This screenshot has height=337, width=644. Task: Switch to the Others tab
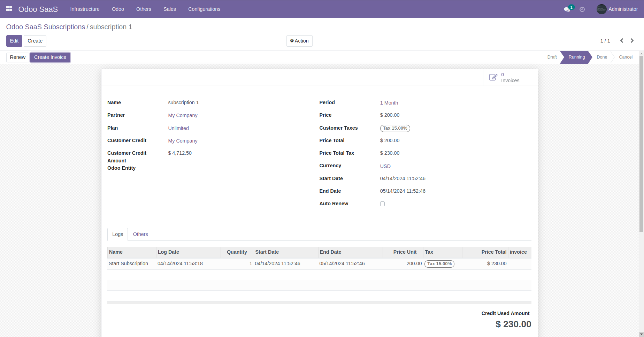click(x=140, y=234)
